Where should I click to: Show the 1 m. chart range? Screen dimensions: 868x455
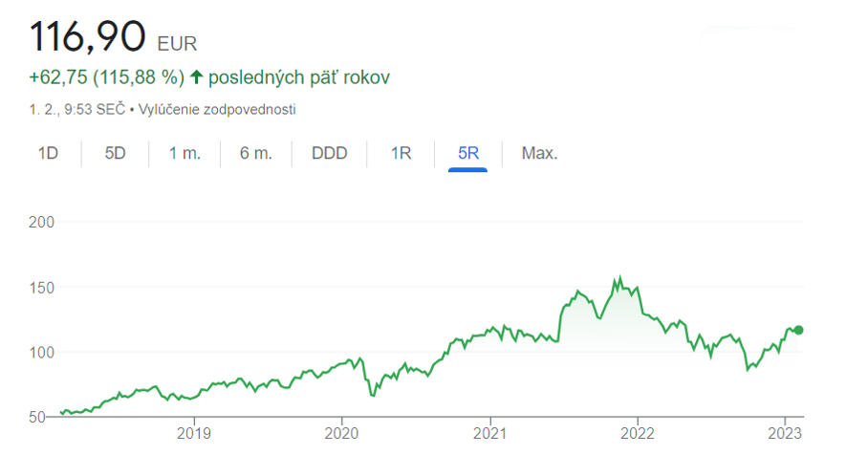pyautogui.click(x=184, y=153)
